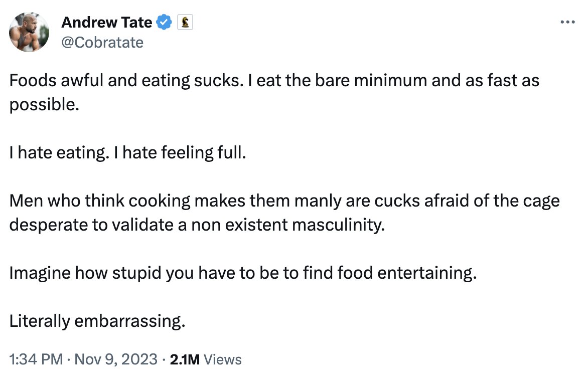588x383 pixels.
Task: Click the Views label text
Action: tap(223, 360)
